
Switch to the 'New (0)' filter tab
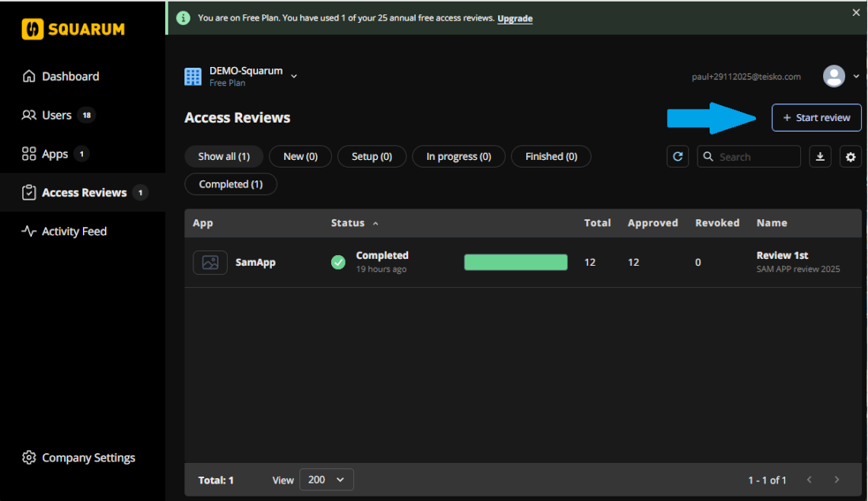(300, 156)
